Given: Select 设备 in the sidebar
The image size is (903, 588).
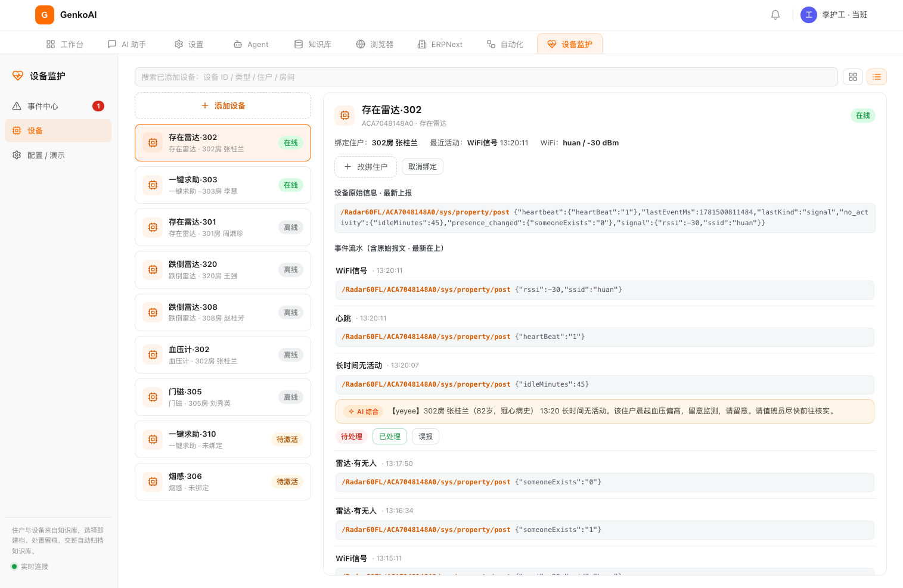Looking at the screenshot, I should (x=58, y=130).
